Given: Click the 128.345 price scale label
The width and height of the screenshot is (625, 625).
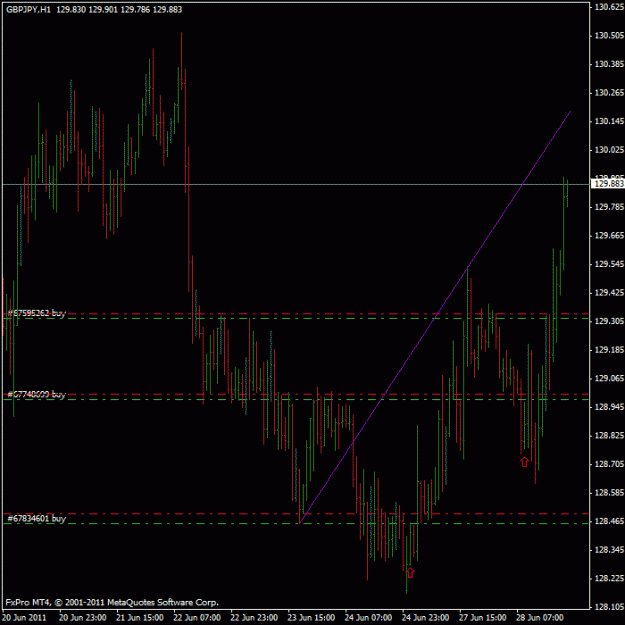Looking at the screenshot, I should [x=609, y=550].
